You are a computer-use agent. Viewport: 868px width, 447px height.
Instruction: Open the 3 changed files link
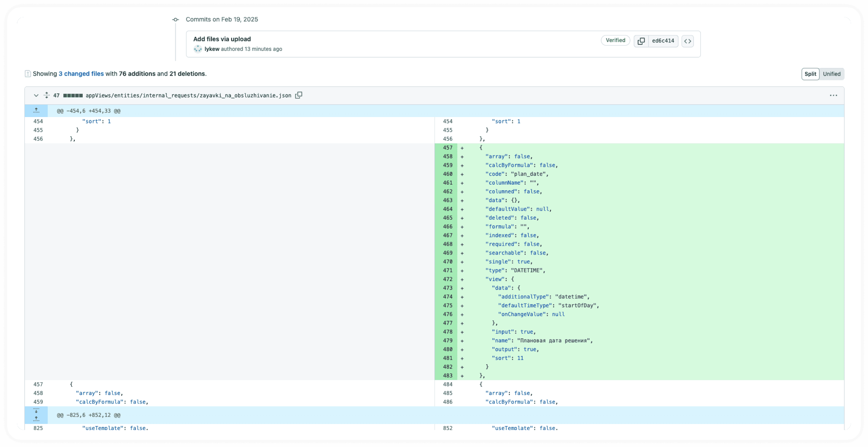[81, 74]
